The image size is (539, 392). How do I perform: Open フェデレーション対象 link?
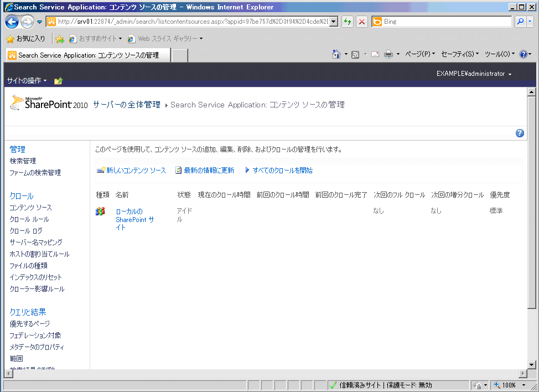(35, 336)
